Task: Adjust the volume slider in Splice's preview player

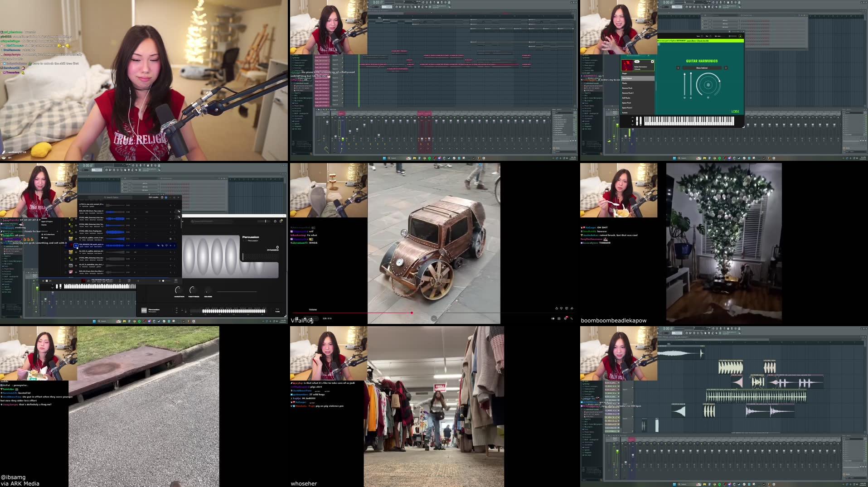Action: click(164, 281)
